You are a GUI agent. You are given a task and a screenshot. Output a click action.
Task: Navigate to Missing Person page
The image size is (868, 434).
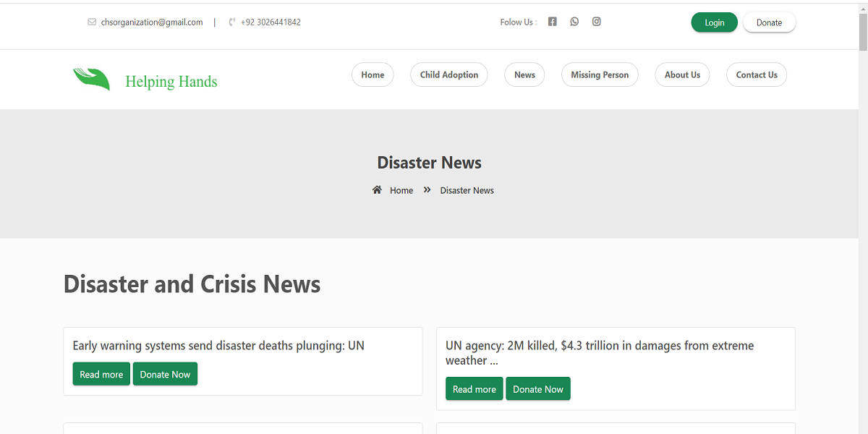point(600,75)
